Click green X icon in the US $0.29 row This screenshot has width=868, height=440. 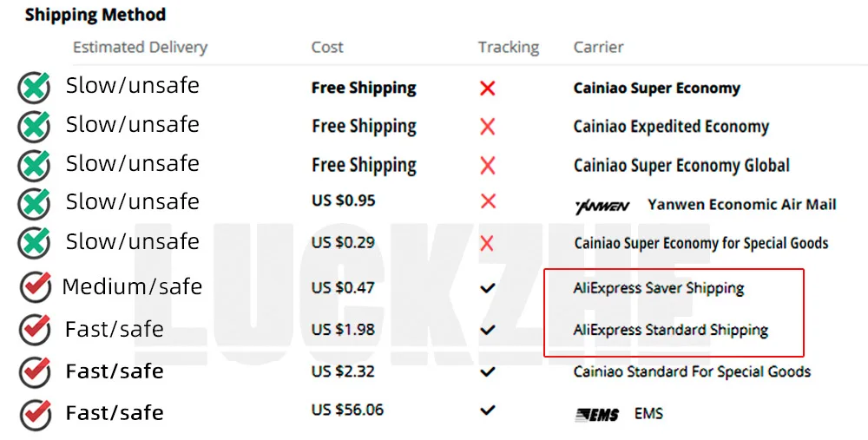click(34, 244)
